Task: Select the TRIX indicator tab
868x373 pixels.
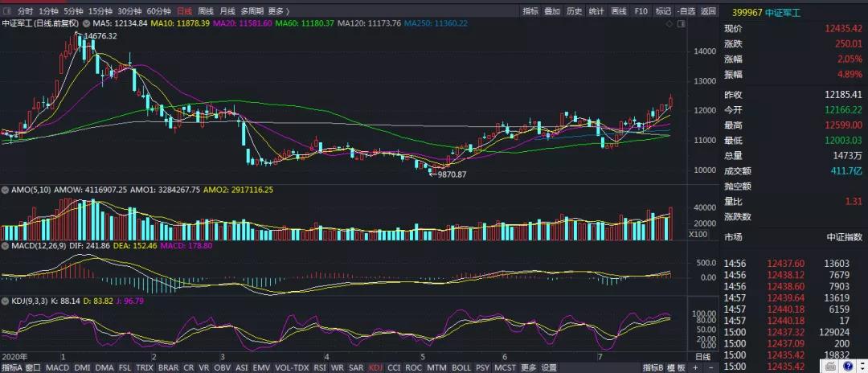Action: (145, 367)
